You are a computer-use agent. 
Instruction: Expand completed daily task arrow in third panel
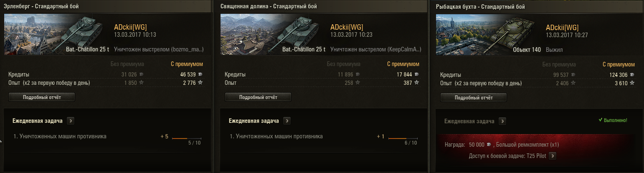pyautogui.click(x=502, y=121)
